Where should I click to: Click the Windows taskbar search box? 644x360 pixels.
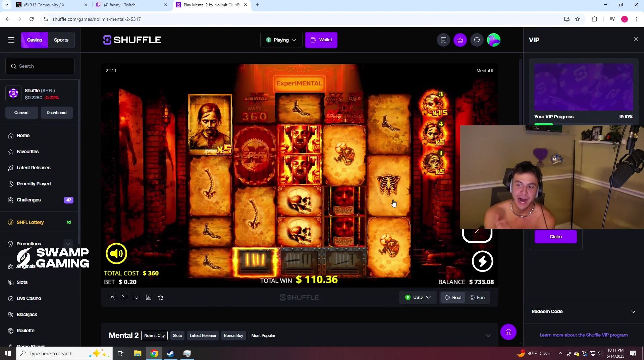coord(64,353)
